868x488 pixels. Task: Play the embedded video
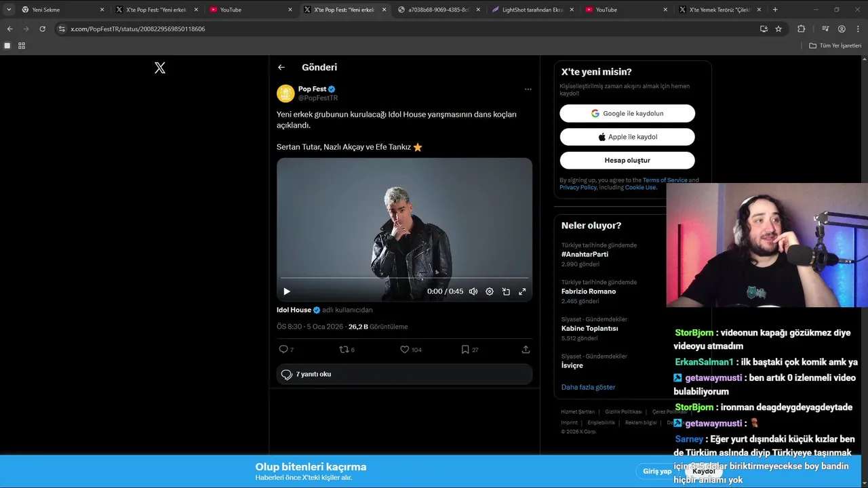(287, 291)
